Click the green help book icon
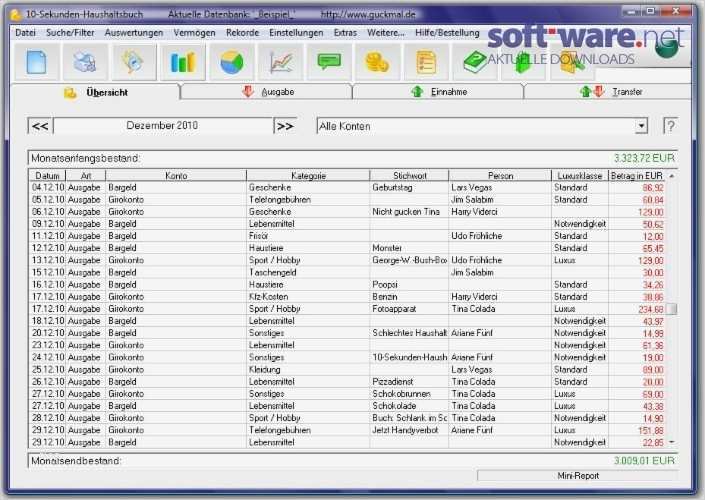The image size is (705, 500). [x=475, y=62]
